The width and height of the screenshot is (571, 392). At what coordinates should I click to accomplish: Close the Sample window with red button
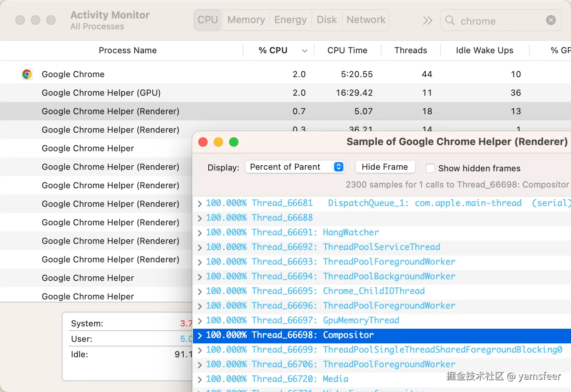pyautogui.click(x=203, y=142)
